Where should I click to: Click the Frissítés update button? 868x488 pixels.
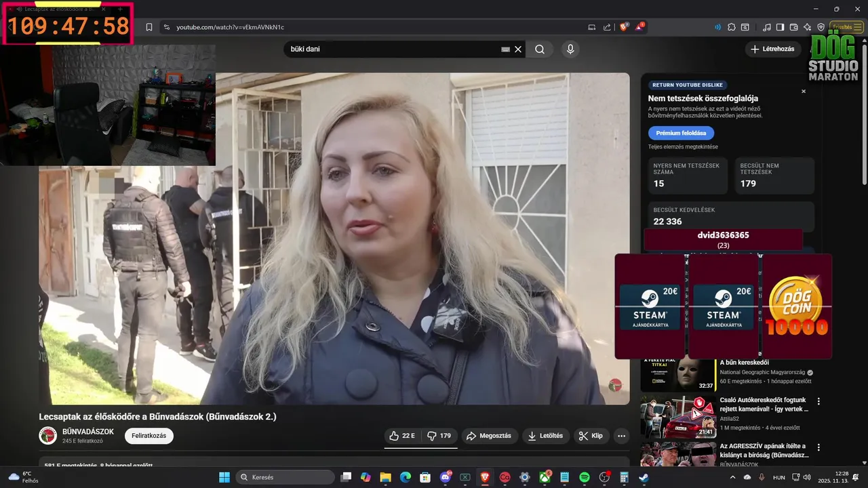[842, 27]
